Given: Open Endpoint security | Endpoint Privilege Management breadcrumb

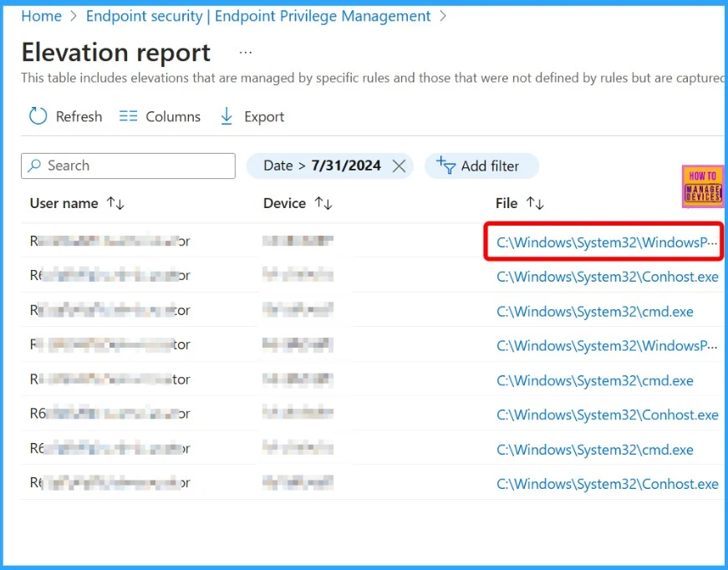Looking at the screenshot, I should 258,16.
